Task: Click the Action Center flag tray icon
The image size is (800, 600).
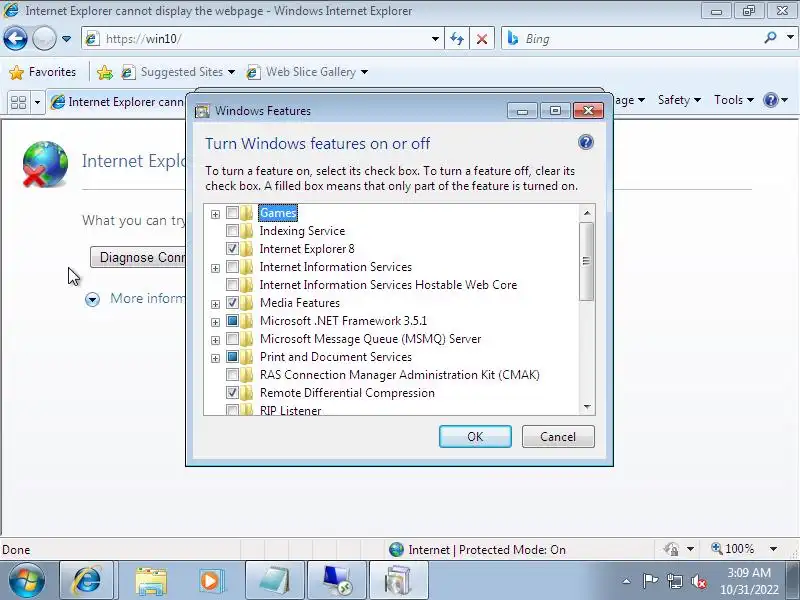Action: click(650, 581)
